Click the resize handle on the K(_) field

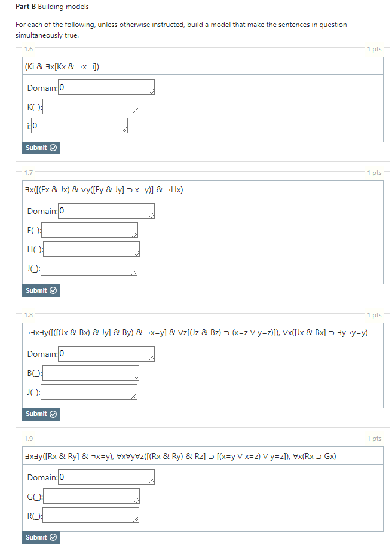coord(136,112)
